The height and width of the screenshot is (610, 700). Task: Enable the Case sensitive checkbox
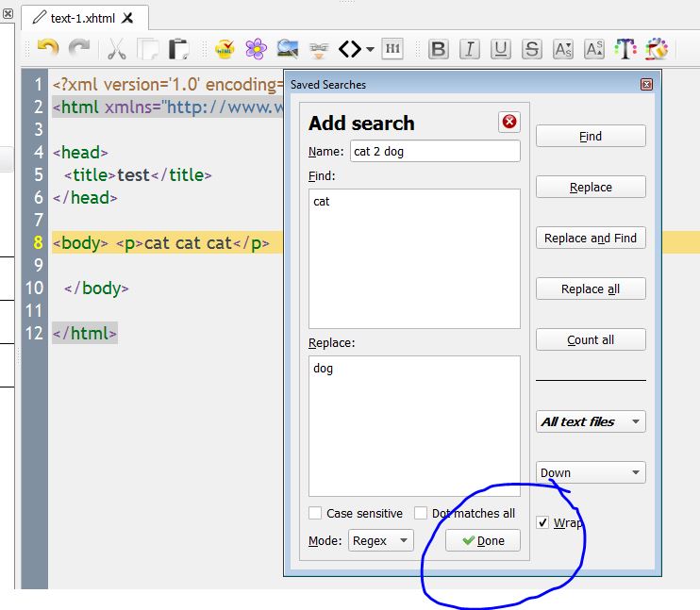(315, 513)
